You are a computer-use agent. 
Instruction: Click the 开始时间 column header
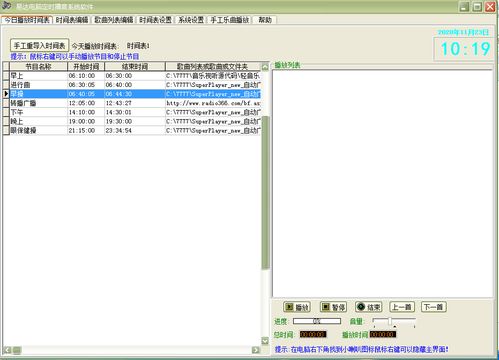86,66
